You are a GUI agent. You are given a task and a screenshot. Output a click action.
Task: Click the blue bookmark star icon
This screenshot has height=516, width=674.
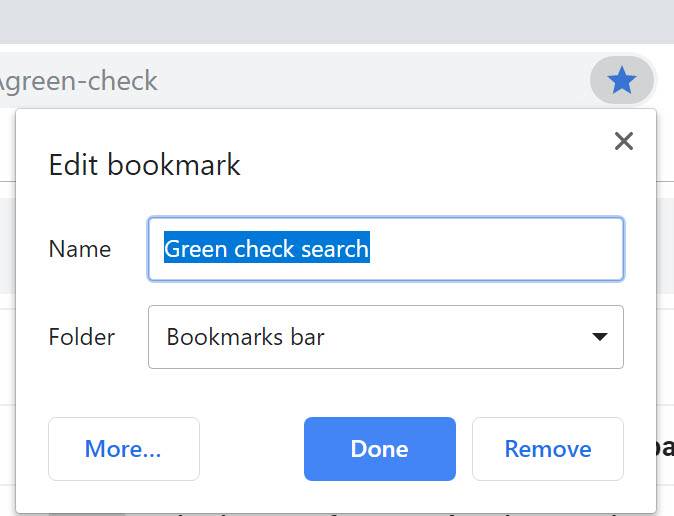point(622,80)
